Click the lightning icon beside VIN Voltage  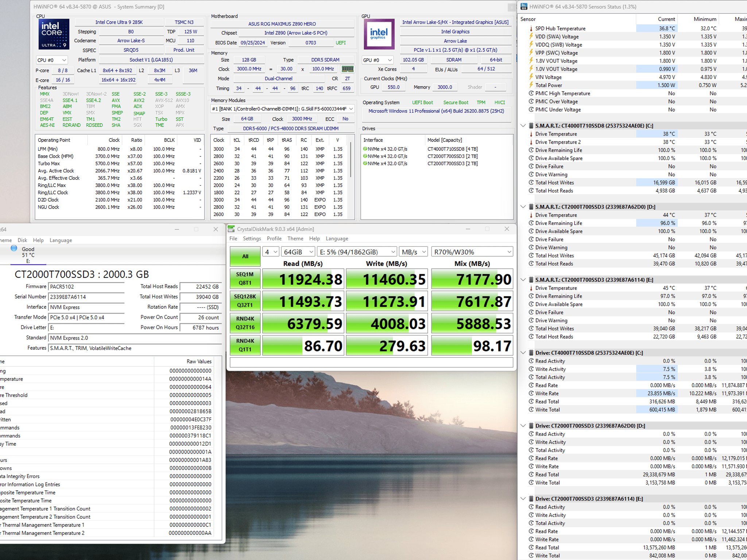pos(531,77)
